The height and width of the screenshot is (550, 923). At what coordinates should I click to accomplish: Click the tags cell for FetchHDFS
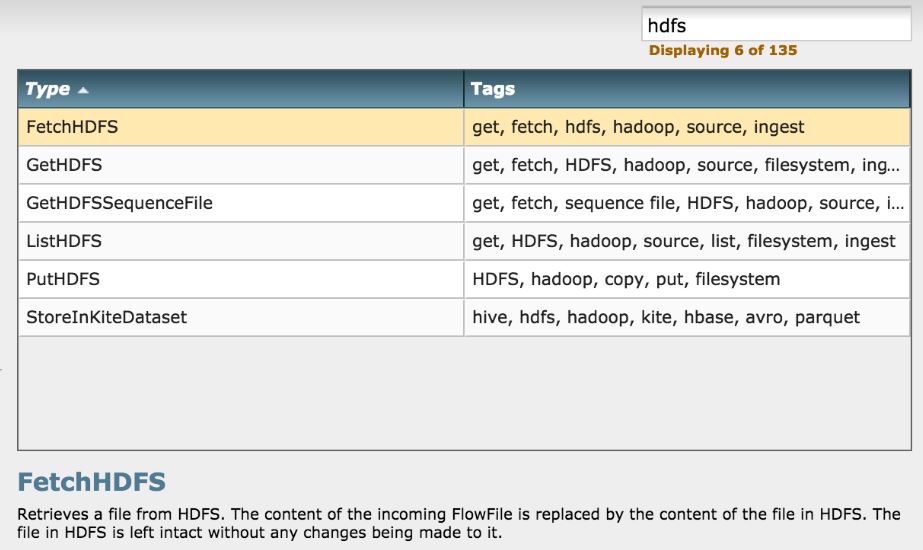click(x=638, y=127)
